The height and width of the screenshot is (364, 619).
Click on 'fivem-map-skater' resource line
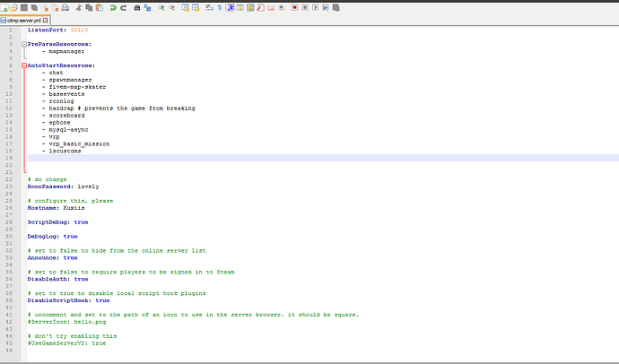77,87
